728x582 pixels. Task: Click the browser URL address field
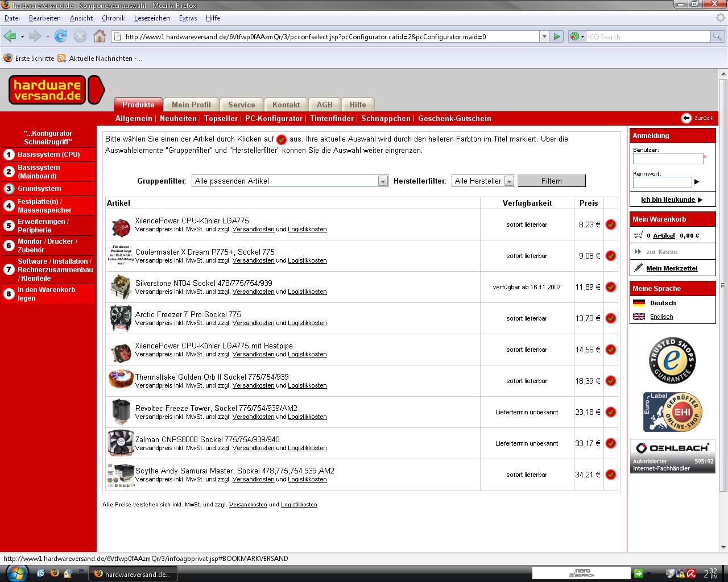pos(326,36)
